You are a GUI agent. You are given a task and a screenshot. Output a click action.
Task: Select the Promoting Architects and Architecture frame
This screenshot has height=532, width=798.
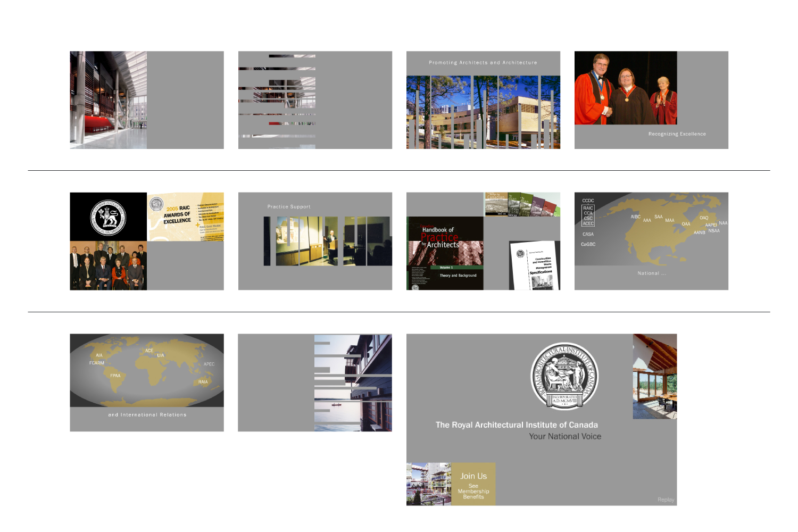click(x=483, y=100)
